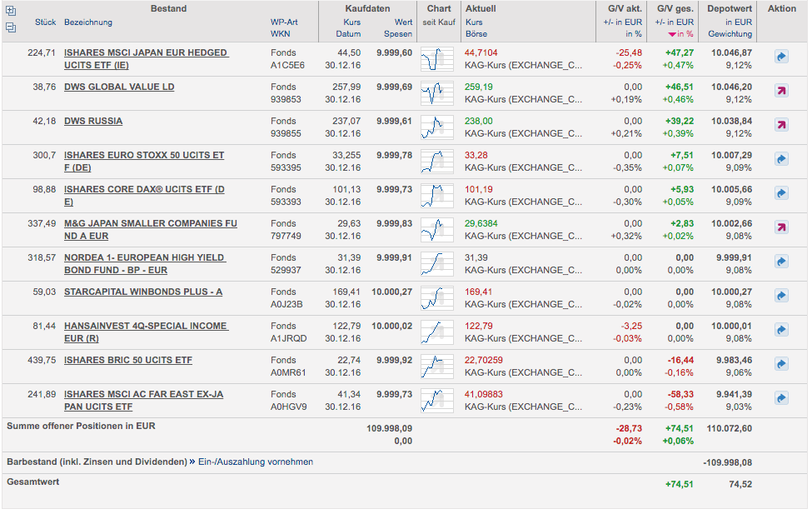This screenshot has height=514, width=812.
Task: Click the blue action arrow for ISHARES BRIC 50
Action: (x=781, y=364)
